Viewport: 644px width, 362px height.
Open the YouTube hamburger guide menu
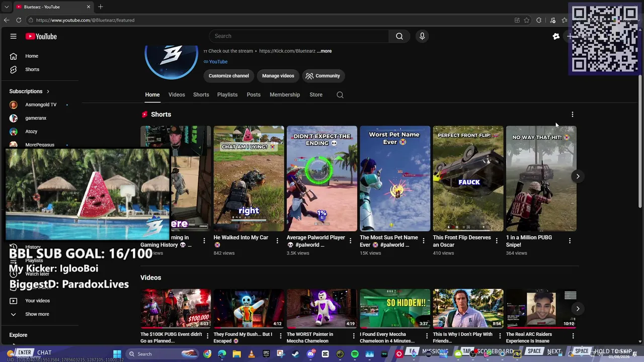coord(14,36)
